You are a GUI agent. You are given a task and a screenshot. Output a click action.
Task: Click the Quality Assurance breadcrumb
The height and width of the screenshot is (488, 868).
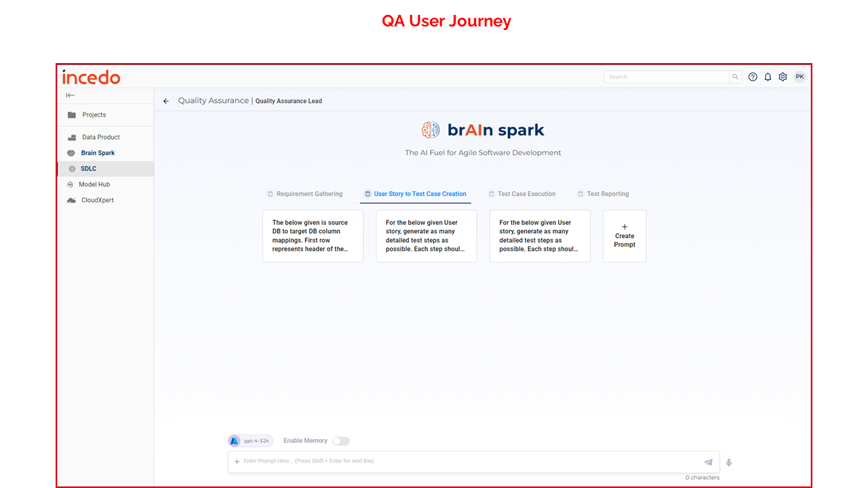(x=214, y=100)
